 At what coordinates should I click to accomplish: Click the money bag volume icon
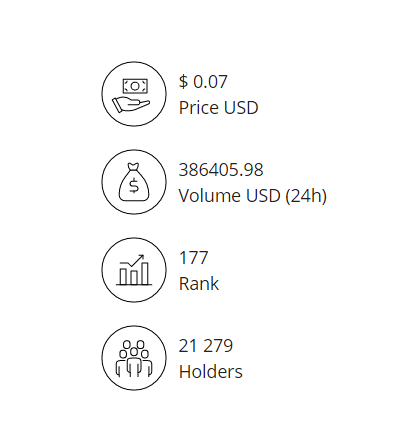coord(134,182)
